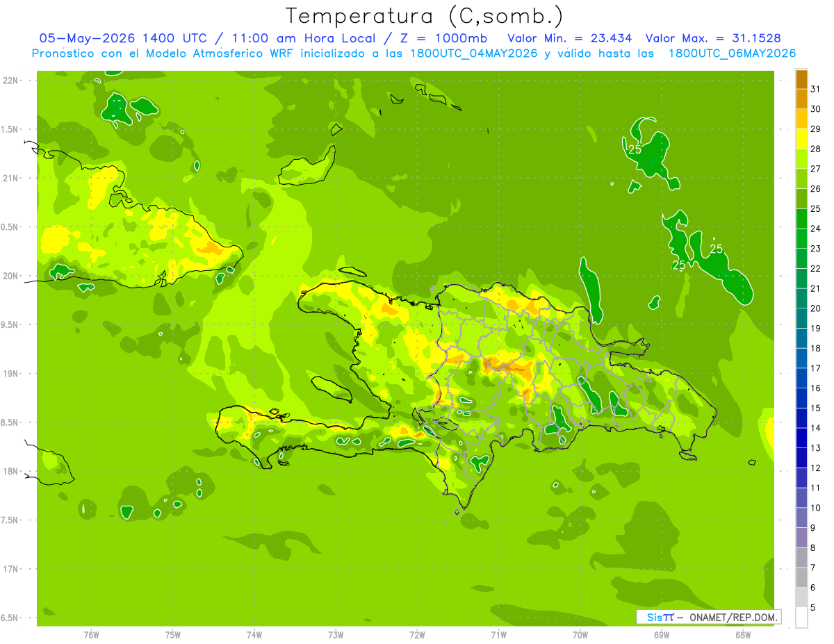The image size is (834, 644).
Task: Click the Valor Min. = 23.434 text
Action: tap(569, 38)
